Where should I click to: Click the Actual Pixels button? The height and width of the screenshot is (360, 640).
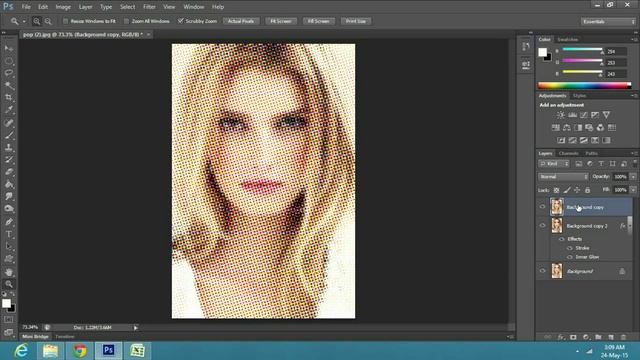point(241,21)
